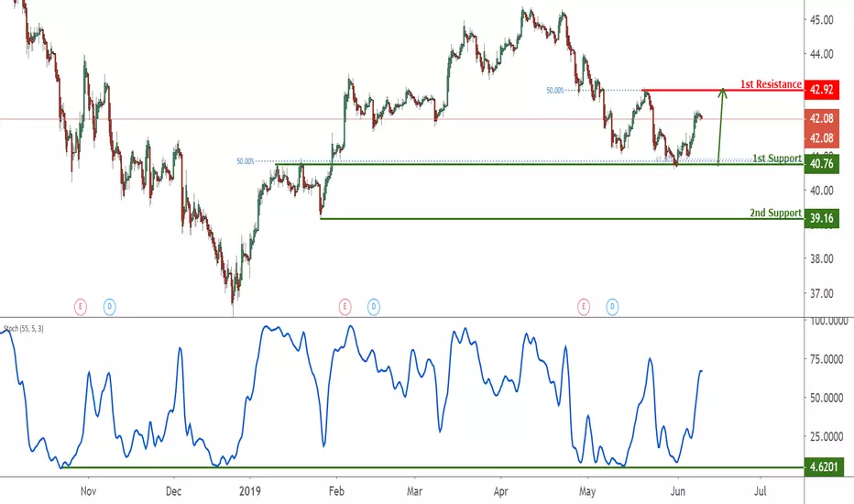Click the 45.00 price axis value
The width and height of the screenshot is (854, 504).
[821, 20]
